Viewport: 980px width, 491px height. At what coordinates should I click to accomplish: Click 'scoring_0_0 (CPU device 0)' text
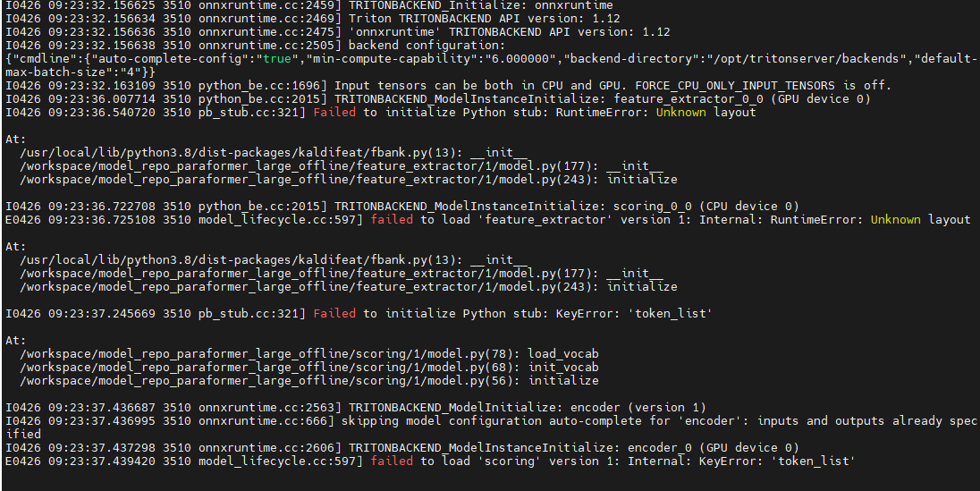[x=706, y=207]
